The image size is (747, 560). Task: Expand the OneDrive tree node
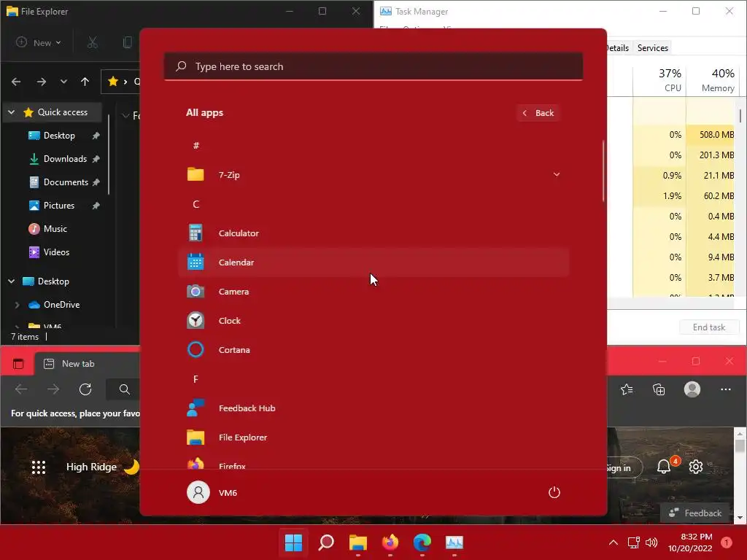tap(18, 305)
